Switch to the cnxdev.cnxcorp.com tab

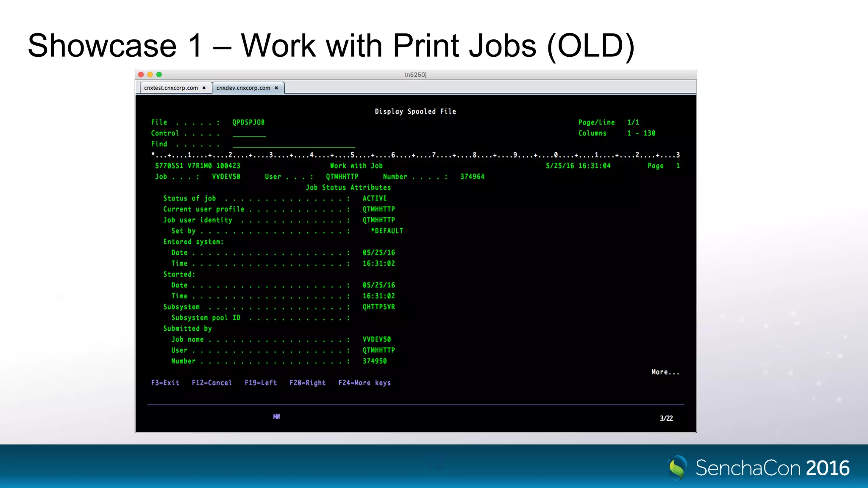[244, 88]
